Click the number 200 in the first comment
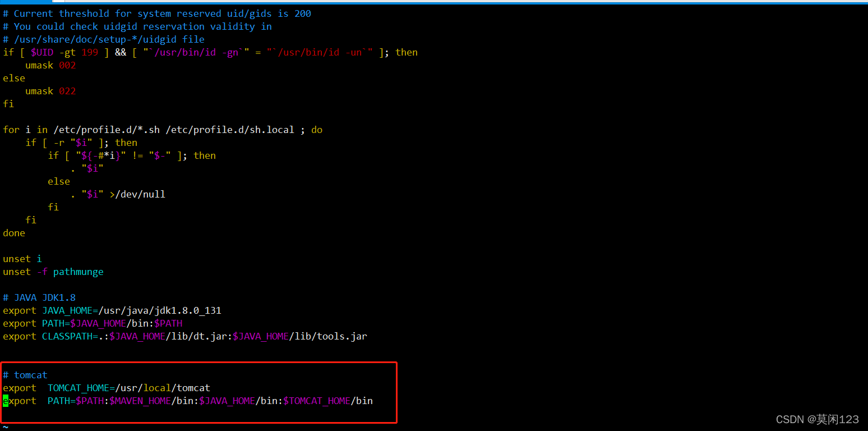This screenshot has width=868, height=431. click(x=303, y=13)
